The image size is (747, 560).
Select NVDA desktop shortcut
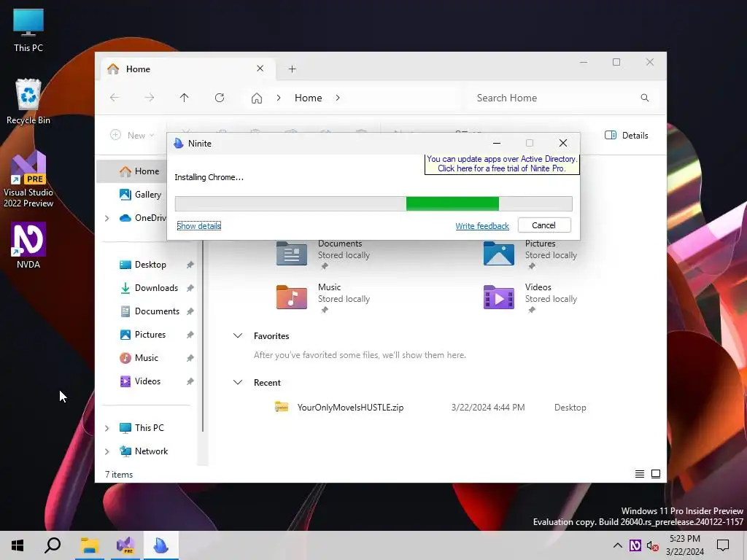pyautogui.click(x=28, y=245)
